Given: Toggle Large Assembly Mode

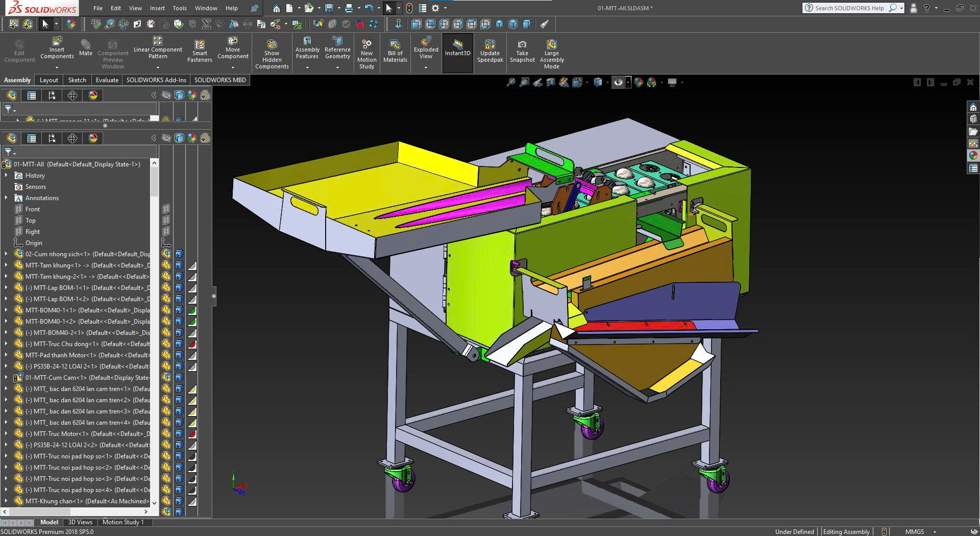Looking at the screenshot, I should 551,54.
